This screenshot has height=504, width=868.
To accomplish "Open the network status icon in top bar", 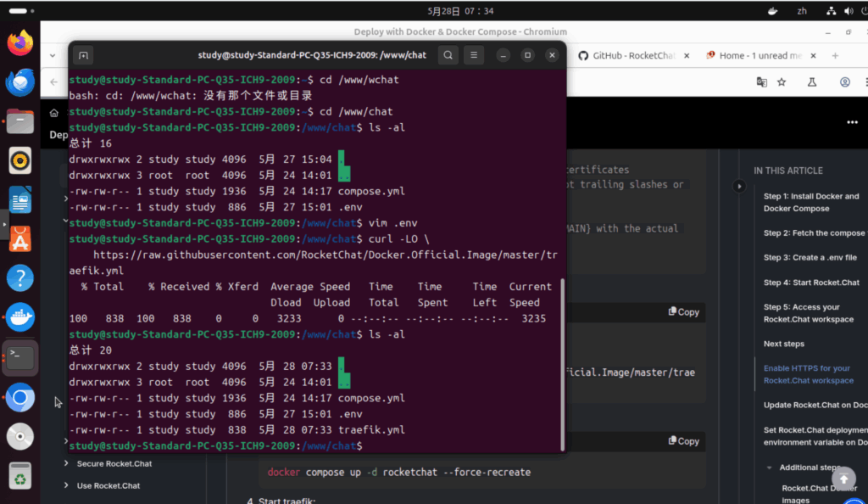I will (831, 11).
